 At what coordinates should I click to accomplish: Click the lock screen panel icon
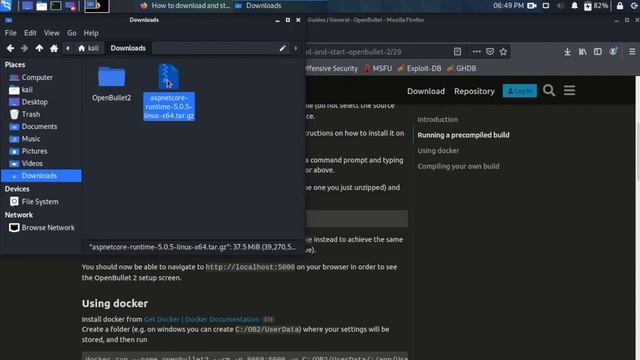click(x=620, y=6)
